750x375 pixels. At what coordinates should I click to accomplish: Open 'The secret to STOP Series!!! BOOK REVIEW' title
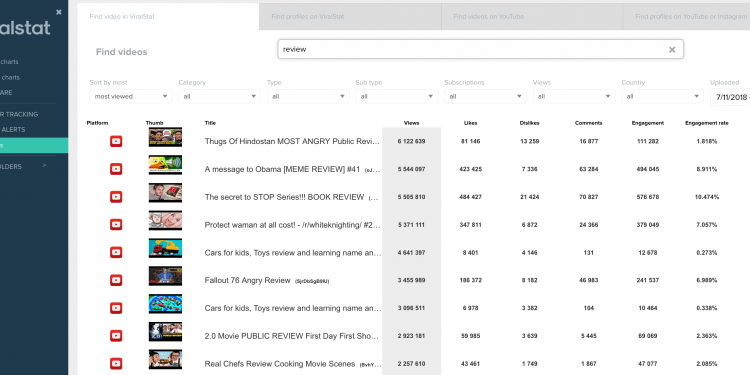tap(284, 197)
